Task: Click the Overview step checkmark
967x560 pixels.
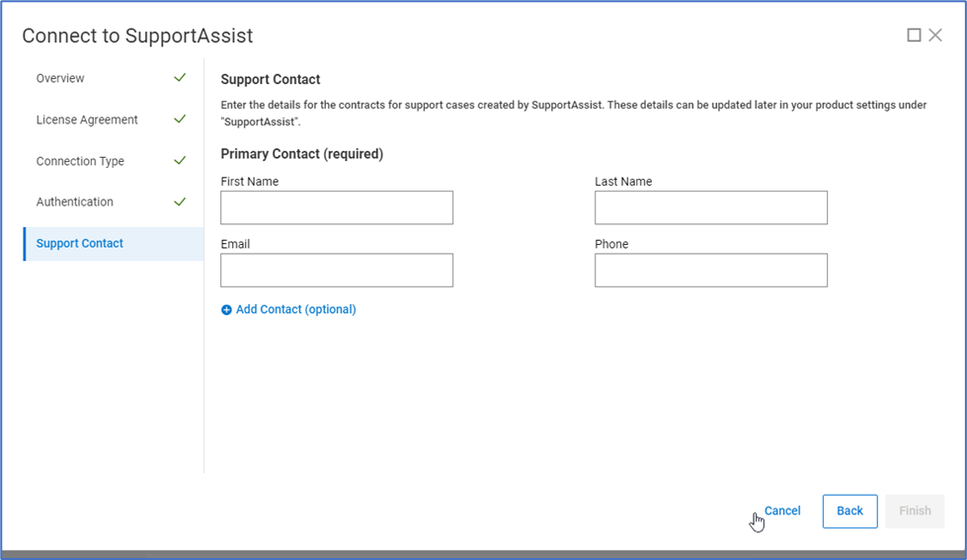Action: point(180,78)
